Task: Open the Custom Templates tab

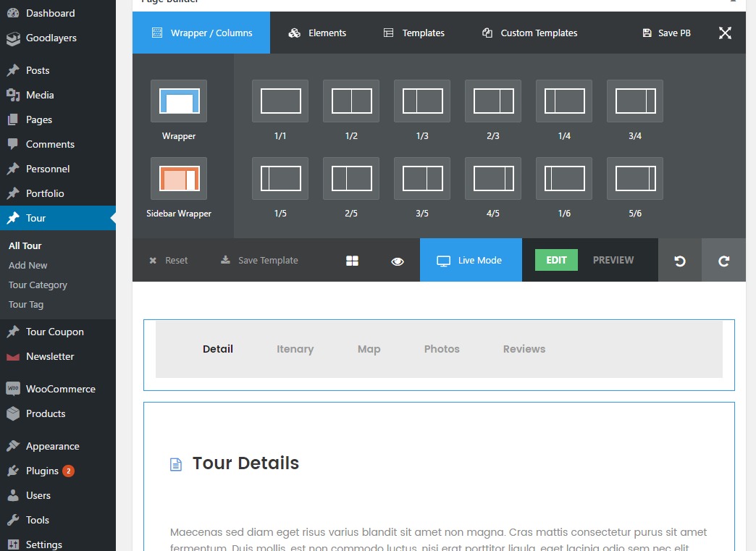Action: pyautogui.click(x=529, y=33)
